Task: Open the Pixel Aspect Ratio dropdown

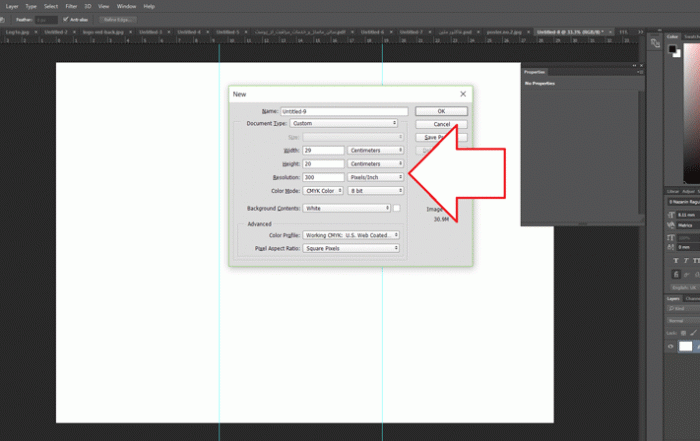Action: pos(351,248)
